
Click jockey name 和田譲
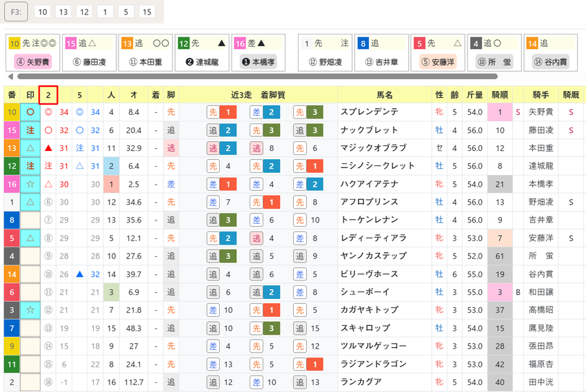point(540,292)
